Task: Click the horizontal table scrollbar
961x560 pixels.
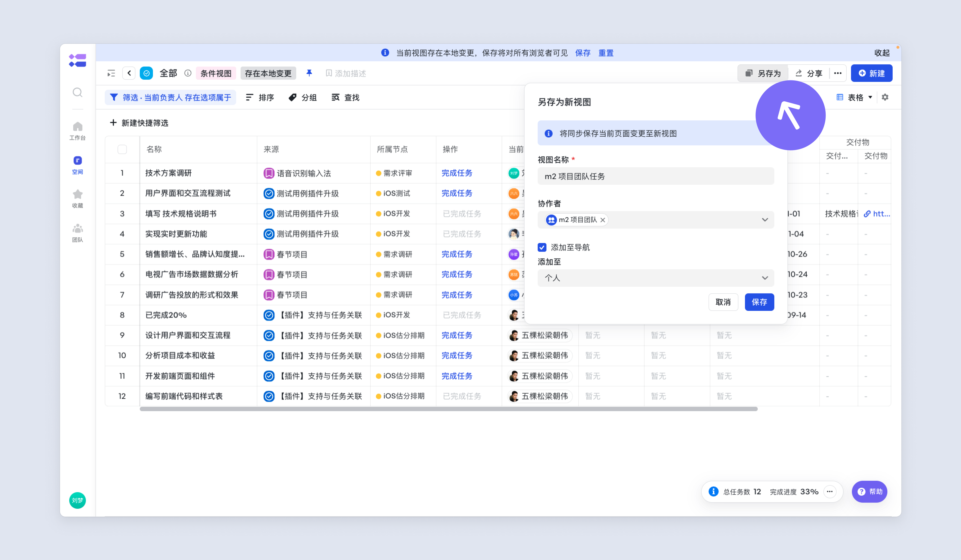Action: coord(449,409)
